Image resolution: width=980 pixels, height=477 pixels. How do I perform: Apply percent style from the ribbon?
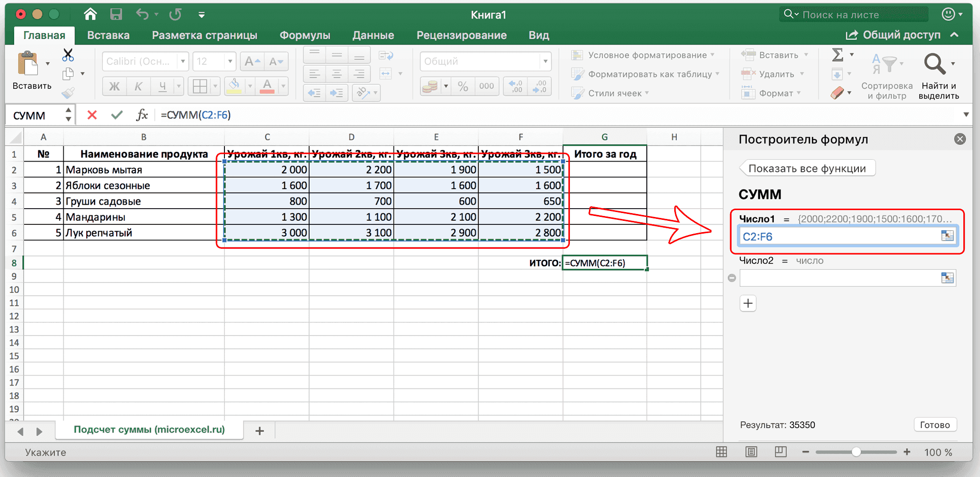coord(463,86)
